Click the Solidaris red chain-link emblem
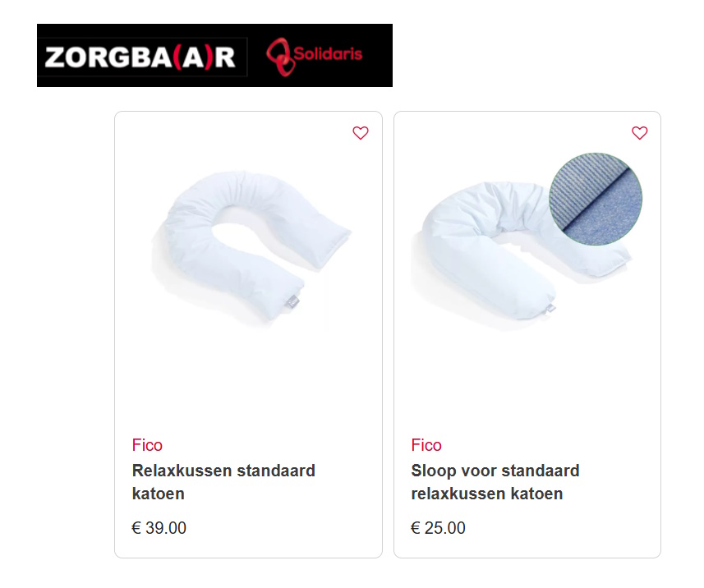This screenshot has width=704, height=588. (x=280, y=57)
